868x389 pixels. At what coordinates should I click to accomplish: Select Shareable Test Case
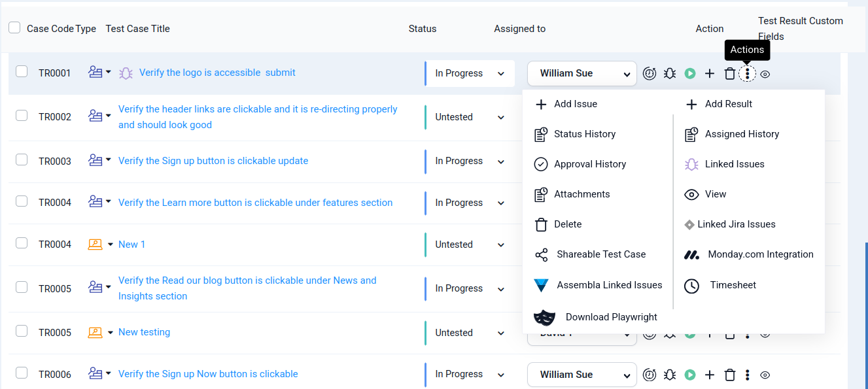point(591,254)
